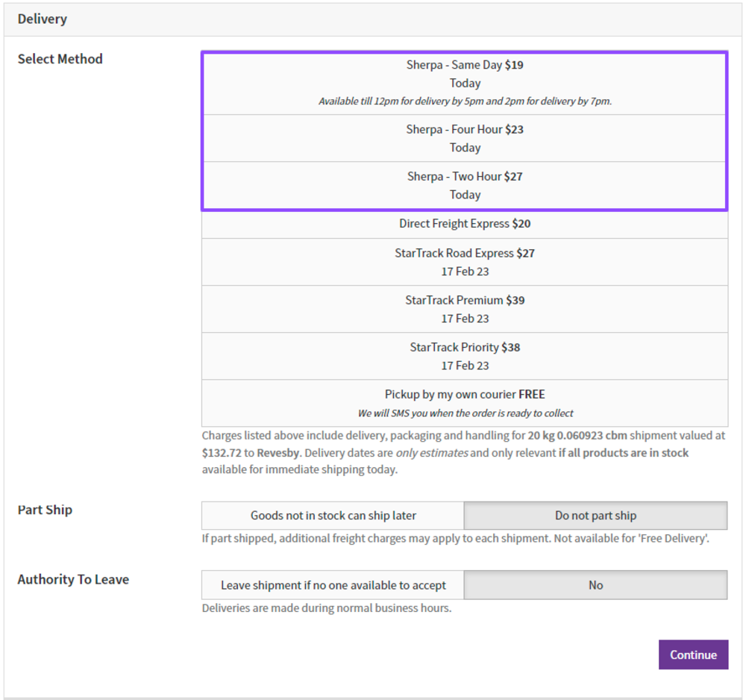Enable Goods not in stock can ship later
Viewport: 746px width, 700px height.
click(x=333, y=516)
